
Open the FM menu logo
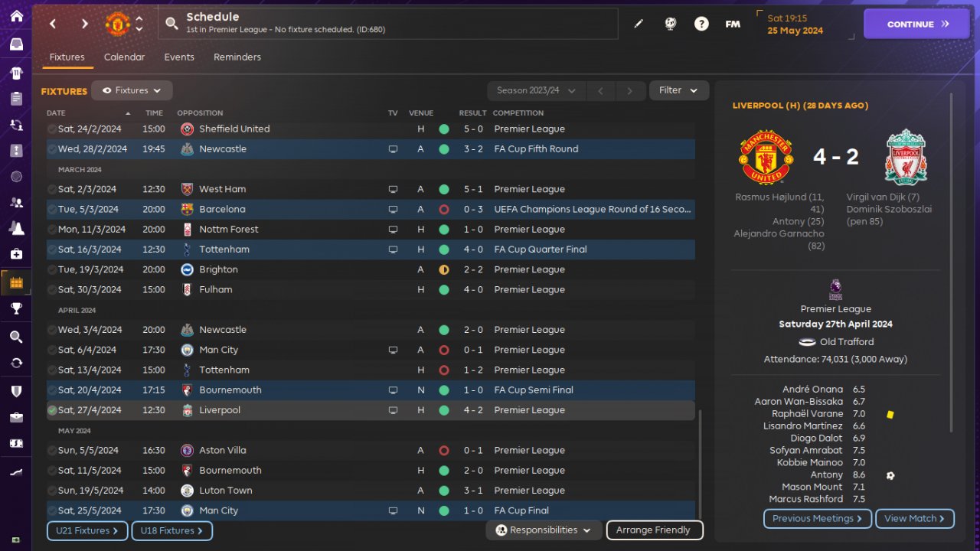(733, 24)
